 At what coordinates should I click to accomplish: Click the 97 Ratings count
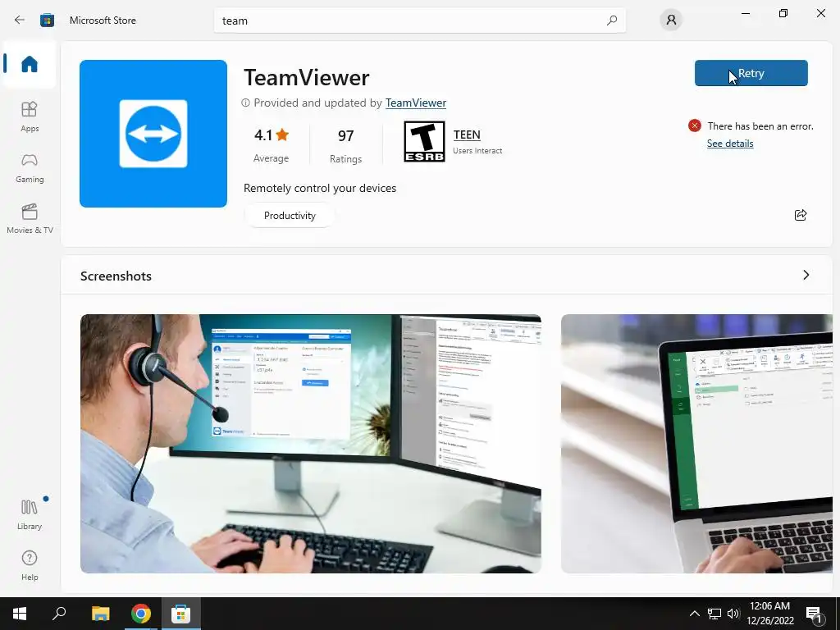pyautogui.click(x=345, y=144)
